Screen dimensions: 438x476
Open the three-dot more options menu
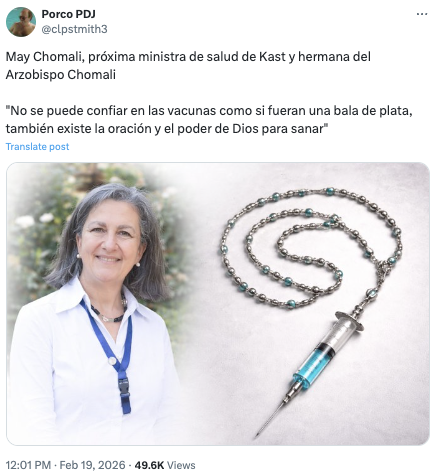tap(422, 14)
